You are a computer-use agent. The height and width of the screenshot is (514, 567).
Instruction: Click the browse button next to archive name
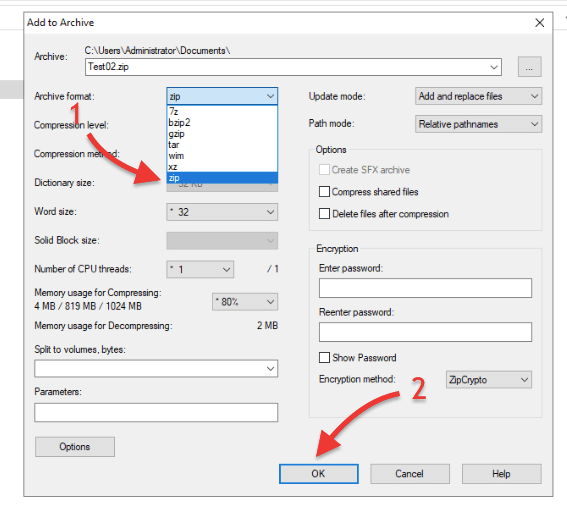tap(529, 67)
